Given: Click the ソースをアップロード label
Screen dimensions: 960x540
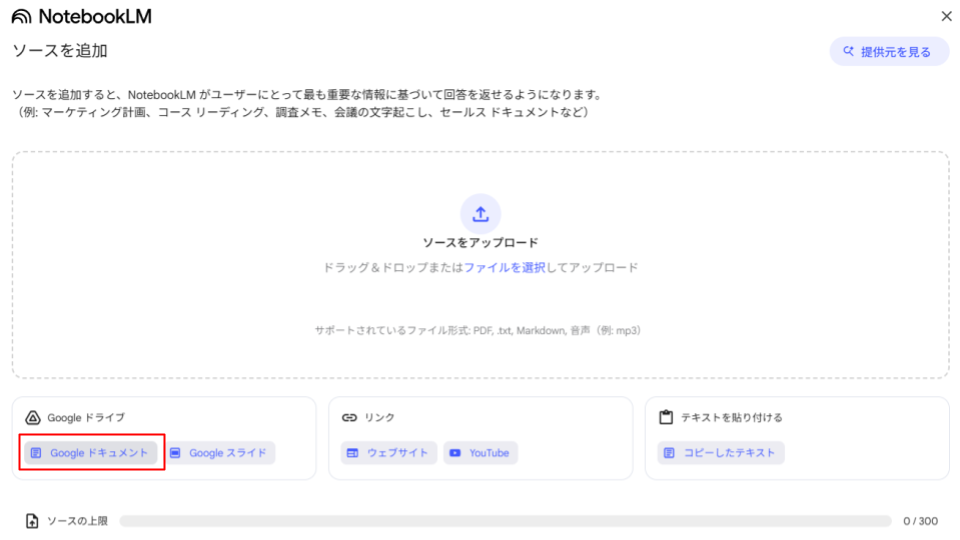Looking at the screenshot, I should point(481,243).
